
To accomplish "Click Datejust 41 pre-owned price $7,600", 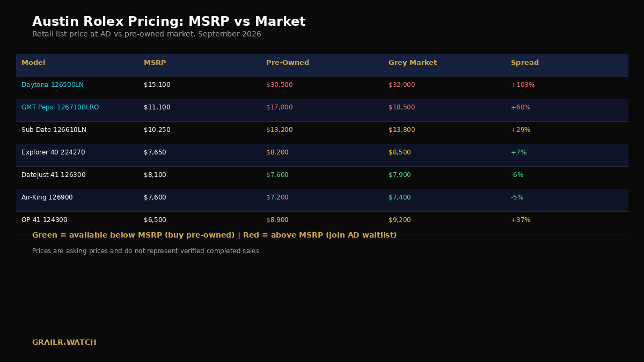I will [x=277, y=175].
